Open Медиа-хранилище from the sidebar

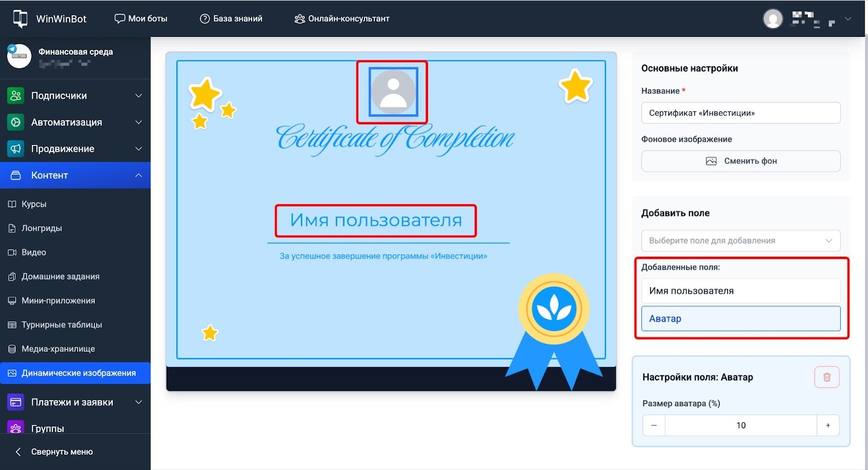[x=58, y=349]
